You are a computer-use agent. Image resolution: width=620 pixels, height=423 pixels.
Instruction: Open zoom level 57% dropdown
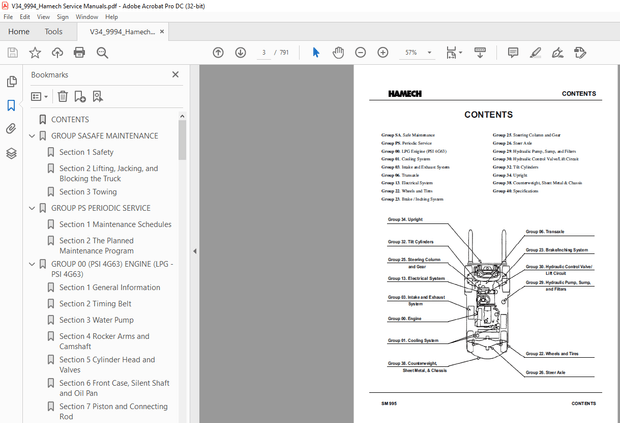[x=429, y=53]
